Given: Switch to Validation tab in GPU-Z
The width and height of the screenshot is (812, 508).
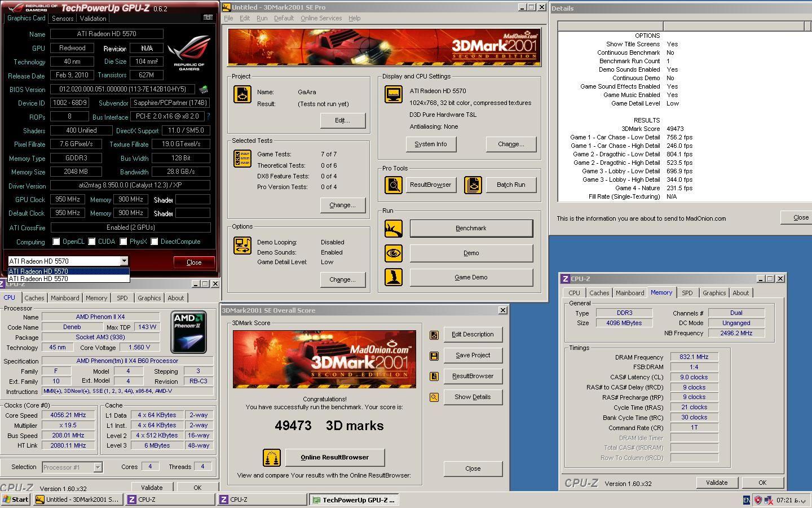Looking at the screenshot, I should click(93, 18).
